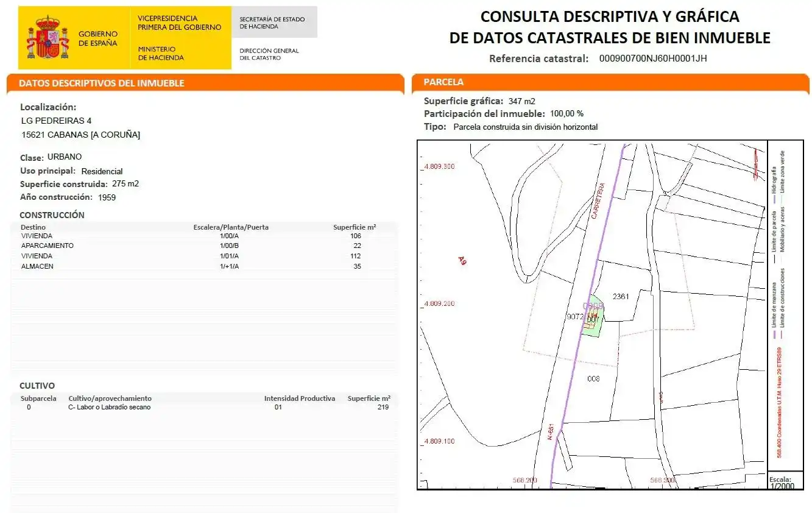Screen dimensions: 812x513
Task: Click the 'Uso principal:' label
Action: pyautogui.click(x=48, y=171)
